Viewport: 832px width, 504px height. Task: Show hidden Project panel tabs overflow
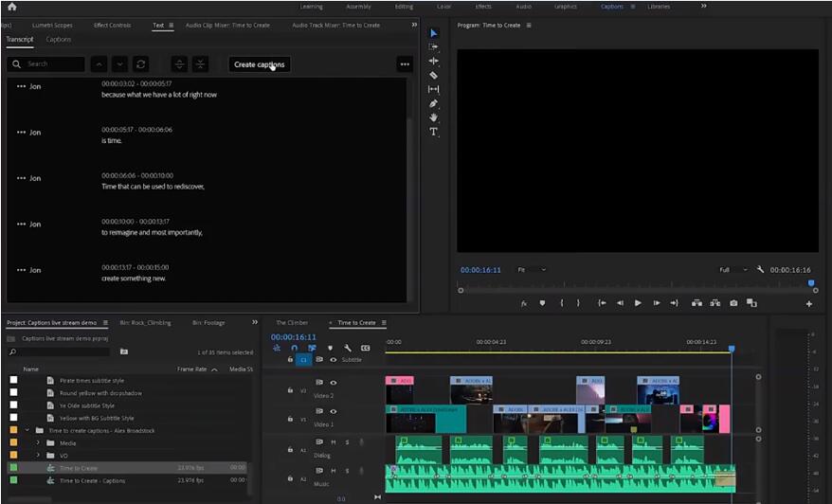[x=255, y=322]
